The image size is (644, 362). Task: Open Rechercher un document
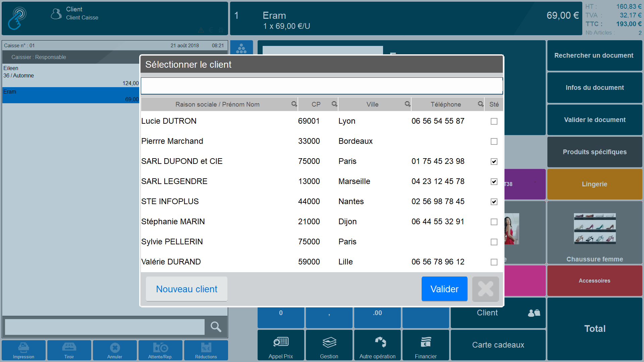[595, 56]
